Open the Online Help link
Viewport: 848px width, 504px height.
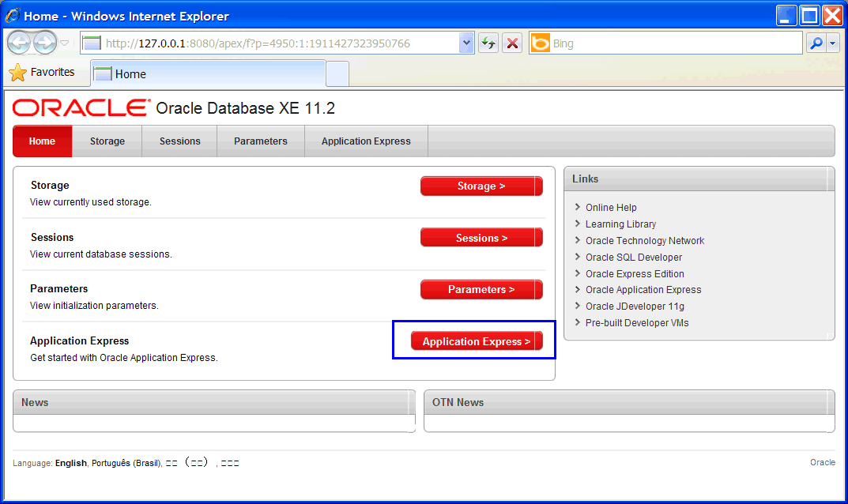pyautogui.click(x=611, y=208)
